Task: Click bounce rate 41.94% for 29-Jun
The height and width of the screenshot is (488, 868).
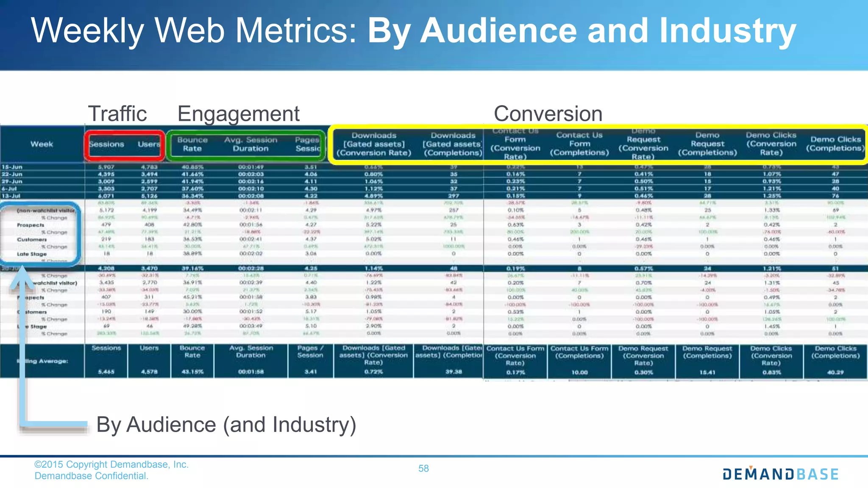Action: coord(192,181)
